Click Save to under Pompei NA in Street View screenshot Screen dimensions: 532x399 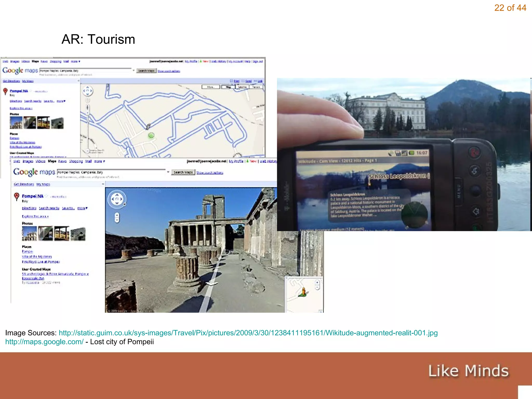pos(68,208)
